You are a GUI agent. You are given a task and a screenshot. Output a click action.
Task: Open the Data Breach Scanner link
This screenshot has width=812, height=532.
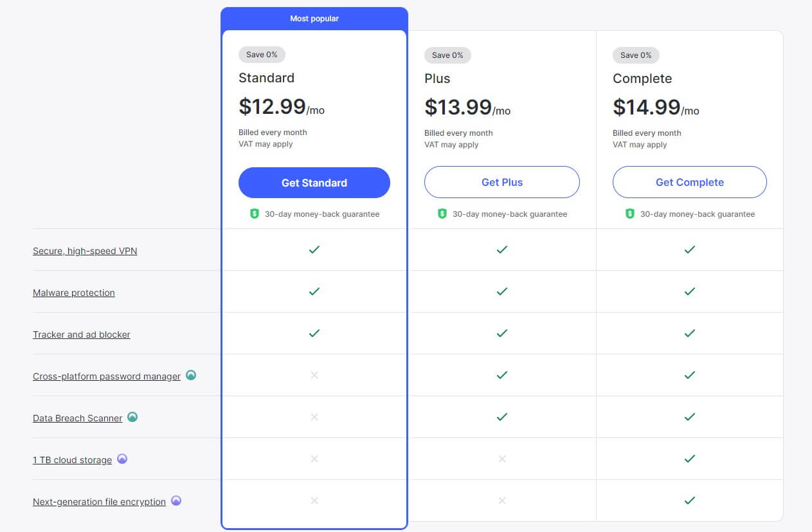78,418
